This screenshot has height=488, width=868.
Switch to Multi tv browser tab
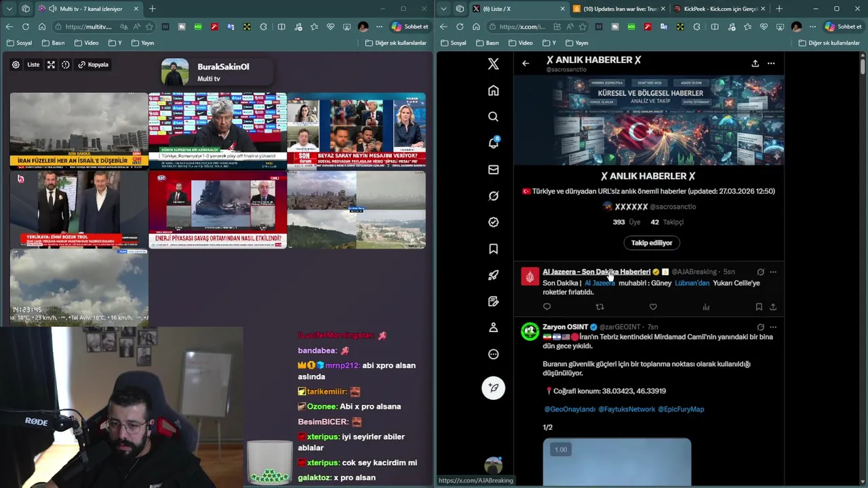tap(90, 9)
